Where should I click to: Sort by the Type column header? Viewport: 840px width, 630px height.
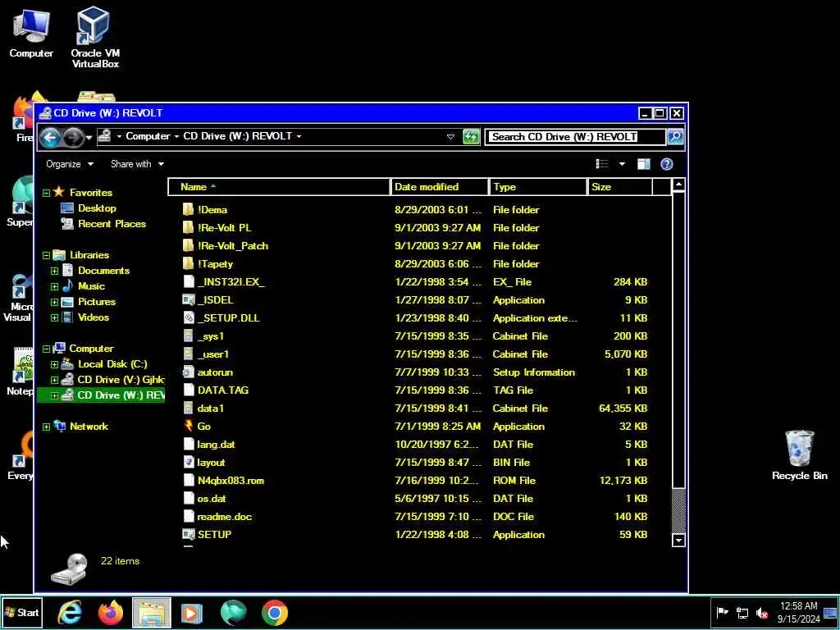[538, 187]
